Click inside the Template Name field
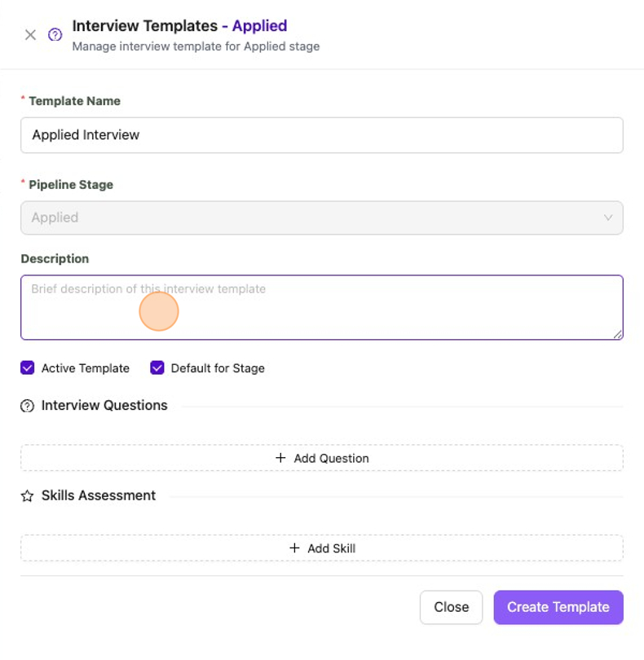This screenshot has height=660, width=644. point(322,134)
